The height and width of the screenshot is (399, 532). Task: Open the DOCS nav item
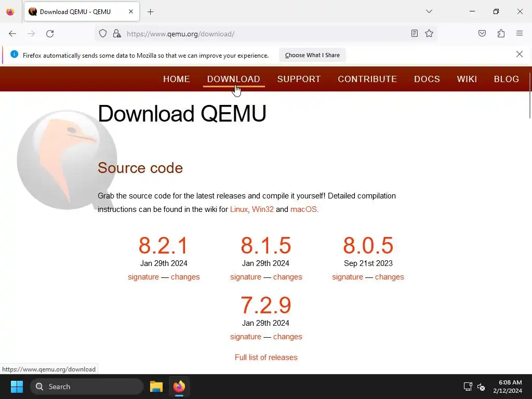427,79
